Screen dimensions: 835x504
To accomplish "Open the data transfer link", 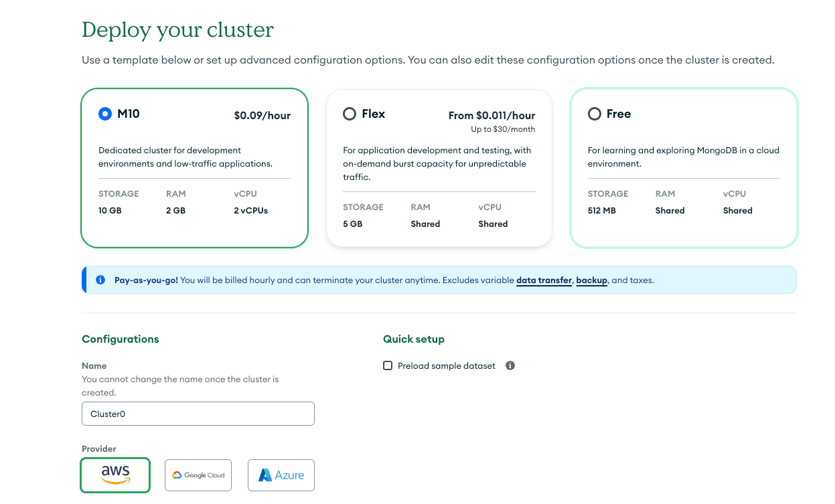I will click(x=544, y=280).
